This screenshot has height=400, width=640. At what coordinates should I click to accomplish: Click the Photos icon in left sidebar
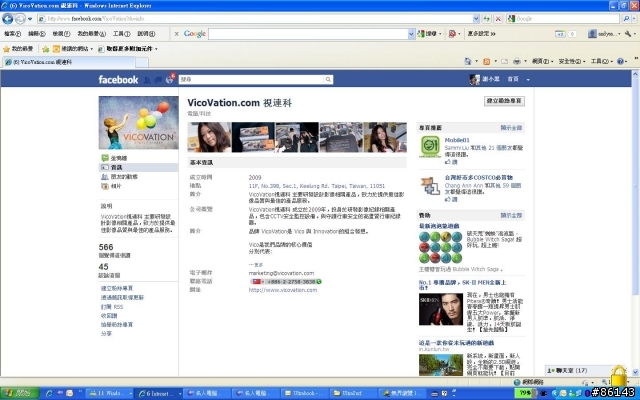(x=105, y=186)
